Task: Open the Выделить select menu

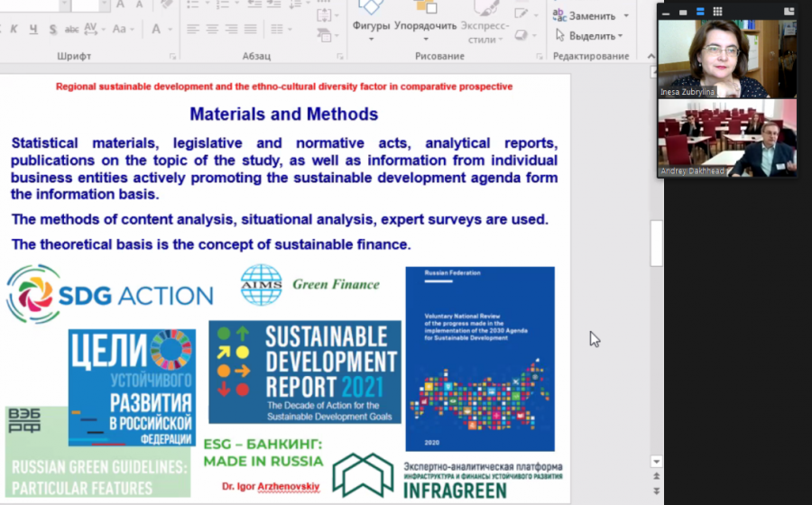Action: (x=589, y=36)
